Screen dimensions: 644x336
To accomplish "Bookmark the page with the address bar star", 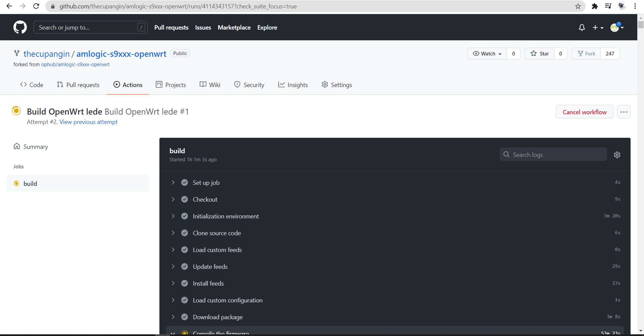I will [578, 6].
